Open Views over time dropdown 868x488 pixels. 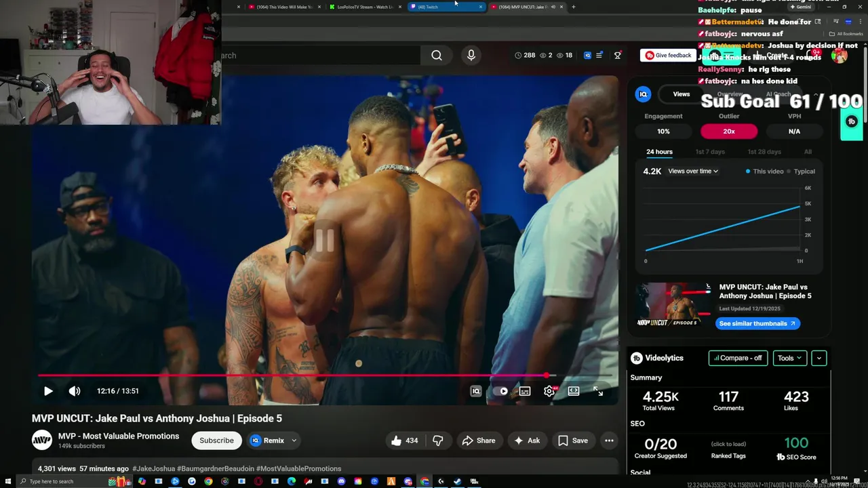pos(693,171)
